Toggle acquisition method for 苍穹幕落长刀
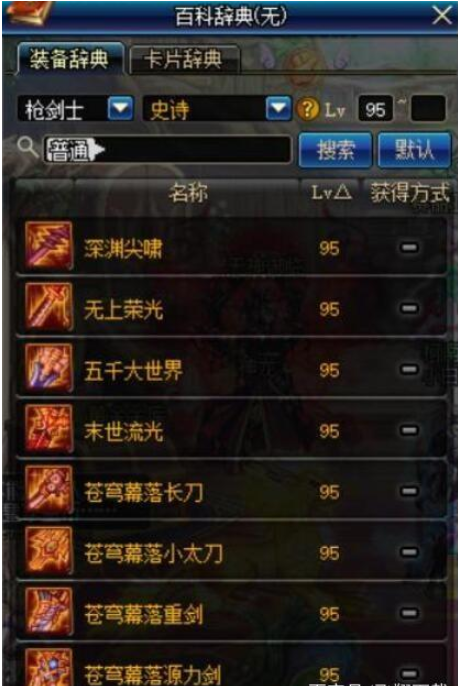458x686 pixels. 409,491
